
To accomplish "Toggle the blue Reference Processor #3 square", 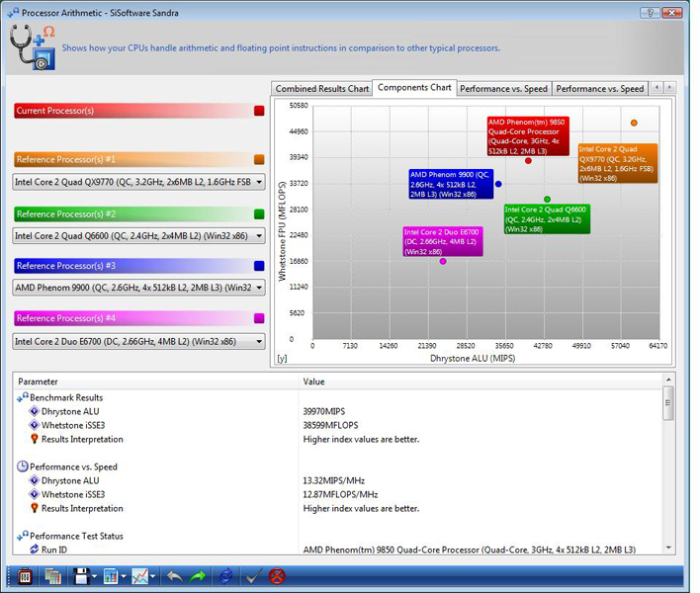I will pyautogui.click(x=259, y=266).
